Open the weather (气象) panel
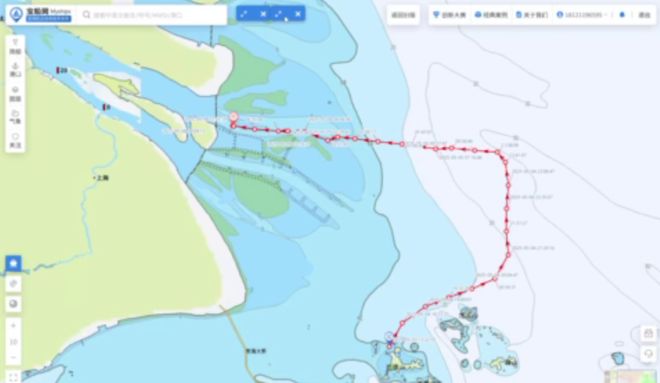Screen dimensions: 660x383 15,117
